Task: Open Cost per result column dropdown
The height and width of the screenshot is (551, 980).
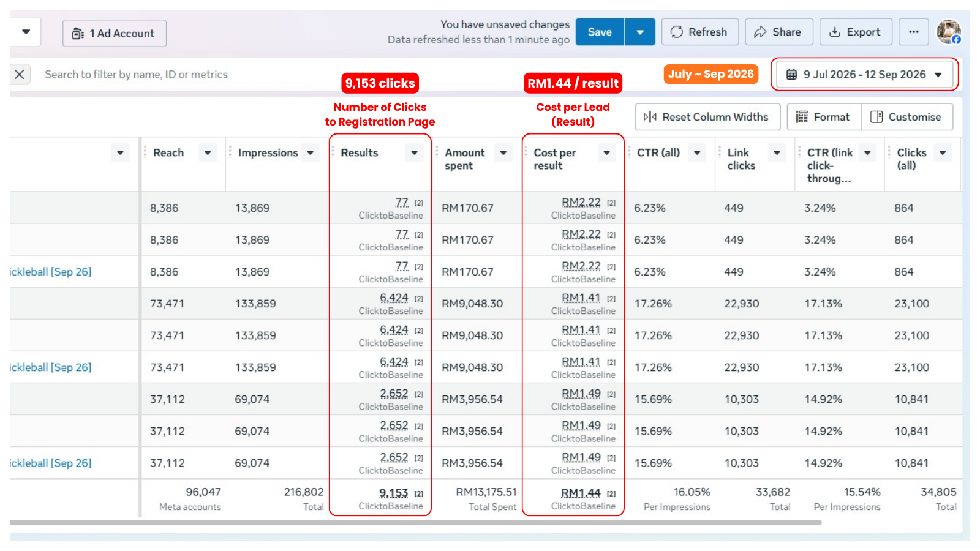Action: pyautogui.click(x=606, y=152)
